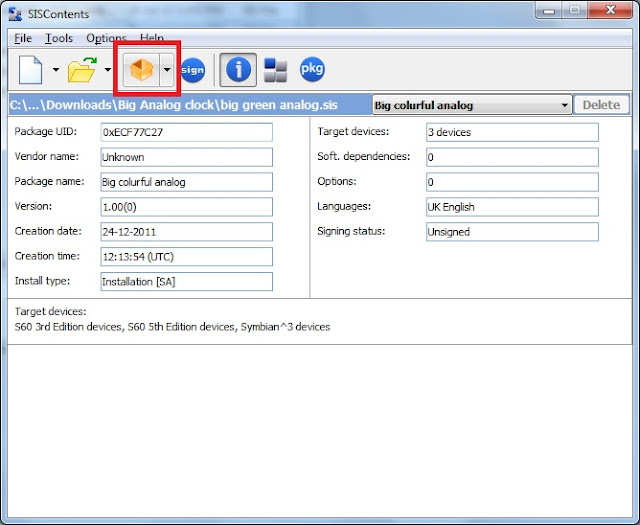Toggle the info view icon

pyautogui.click(x=238, y=70)
